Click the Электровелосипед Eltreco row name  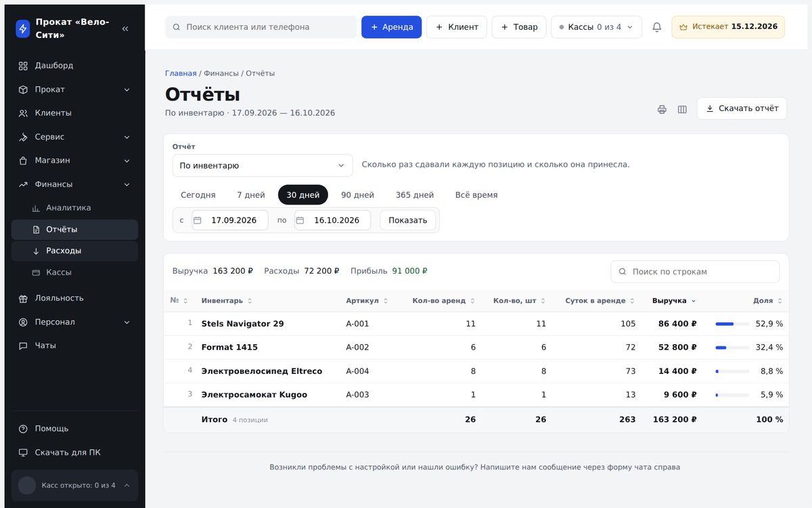(261, 371)
